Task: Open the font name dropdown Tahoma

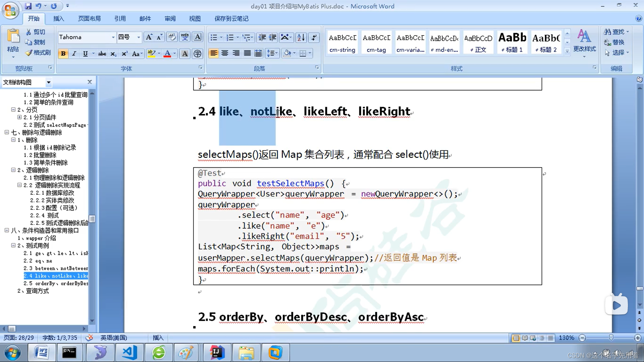Action: pos(113,37)
